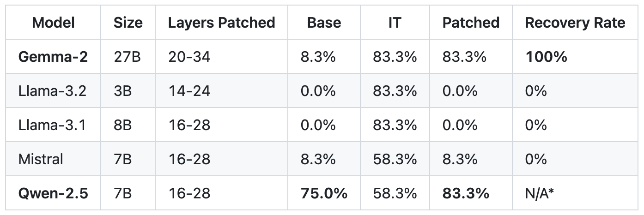644x215 pixels.
Task: Click the Recovery Rate column header
Action: pyautogui.click(x=575, y=23)
